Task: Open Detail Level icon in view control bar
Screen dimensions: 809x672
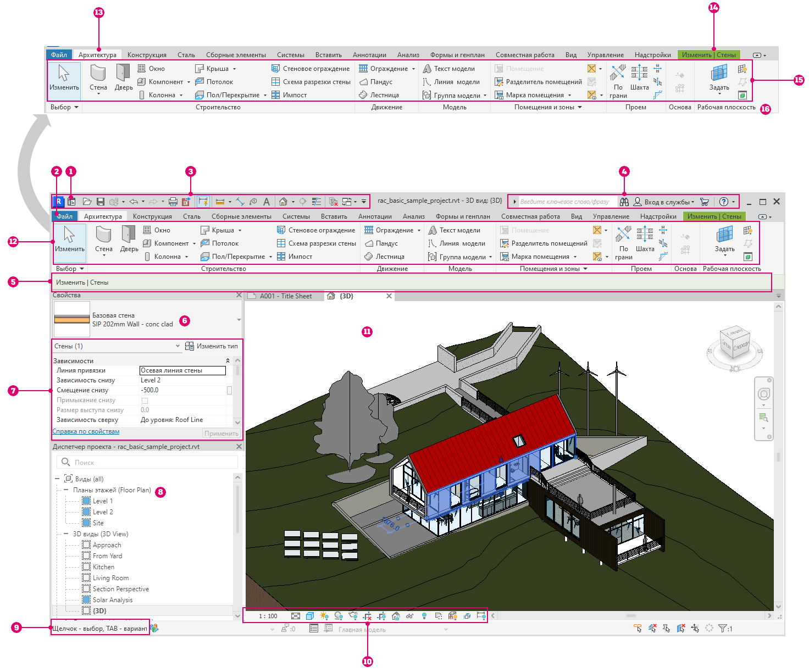Action: click(296, 616)
